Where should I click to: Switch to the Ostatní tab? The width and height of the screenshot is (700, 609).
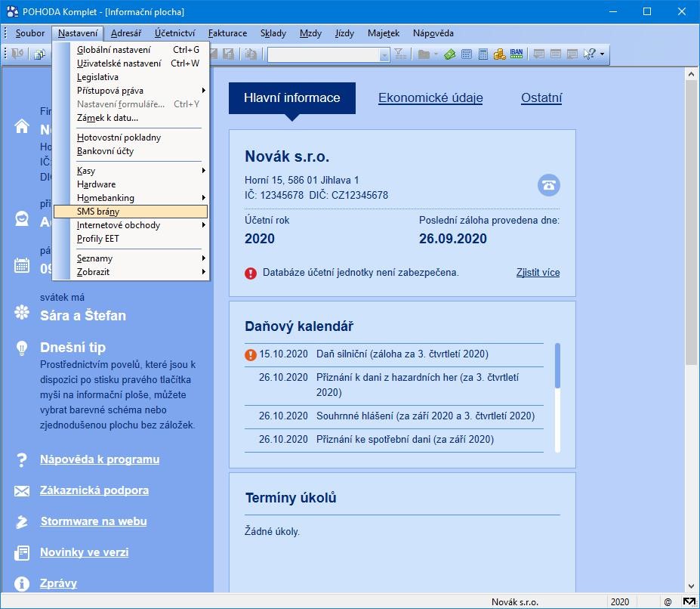click(541, 98)
